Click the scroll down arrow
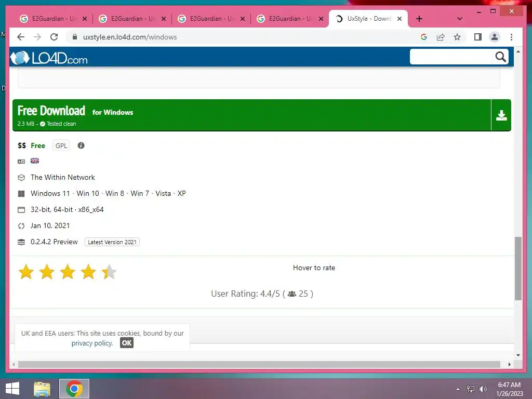 tap(518, 355)
